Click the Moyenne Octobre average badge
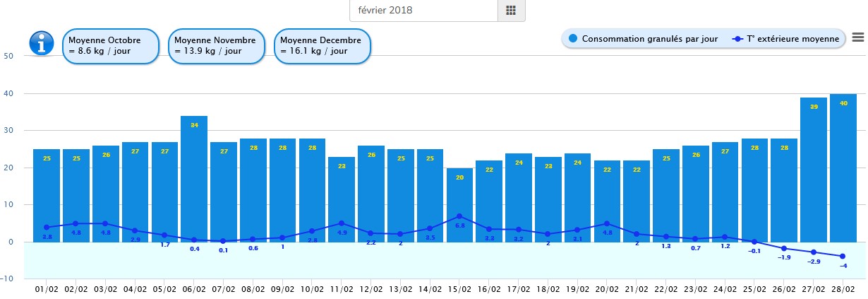The width and height of the screenshot is (868, 299). (x=109, y=46)
